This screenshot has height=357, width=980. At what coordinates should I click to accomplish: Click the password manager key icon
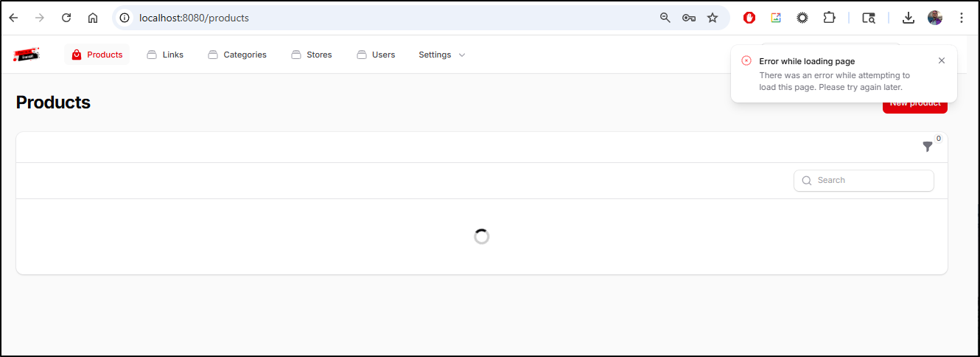[x=689, y=18]
